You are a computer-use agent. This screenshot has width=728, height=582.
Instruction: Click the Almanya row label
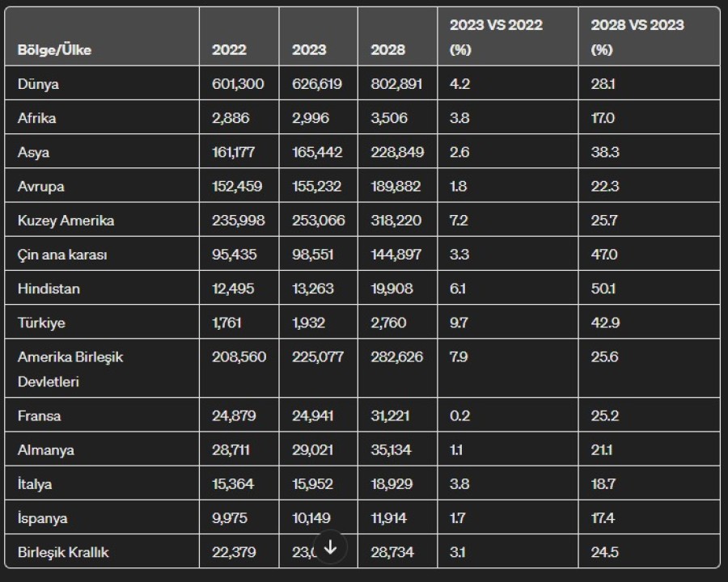45,450
